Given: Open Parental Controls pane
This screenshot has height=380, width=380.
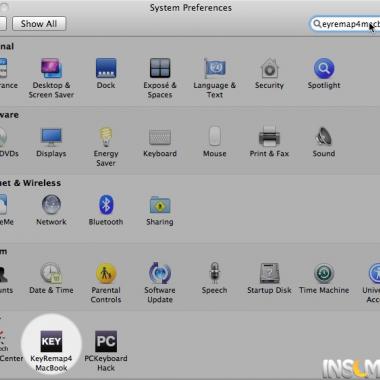Looking at the screenshot, I should click(x=106, y=283).
